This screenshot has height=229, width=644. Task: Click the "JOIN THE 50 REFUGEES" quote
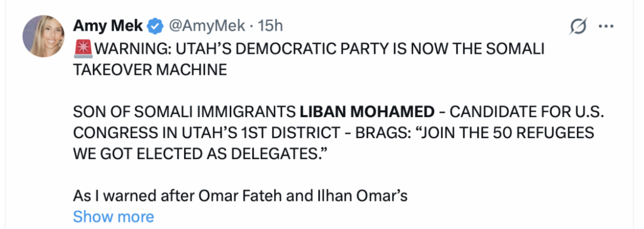click(x=504, y=133)
